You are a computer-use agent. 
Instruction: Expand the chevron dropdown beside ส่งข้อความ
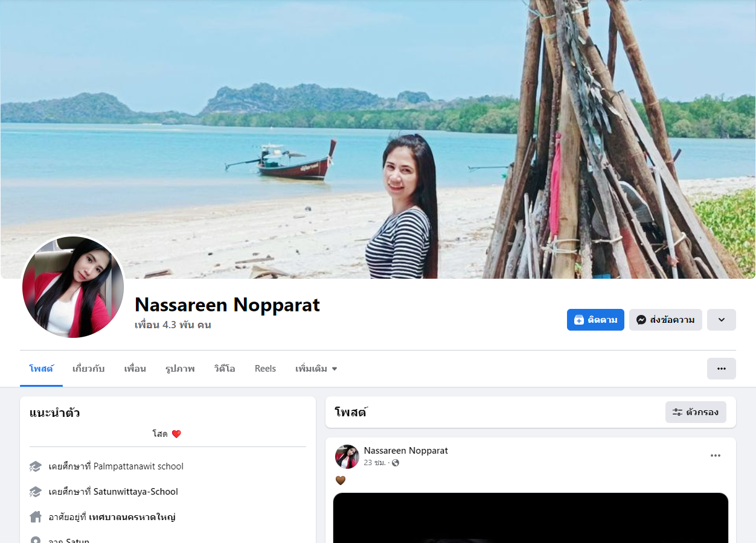click(722, 320)
